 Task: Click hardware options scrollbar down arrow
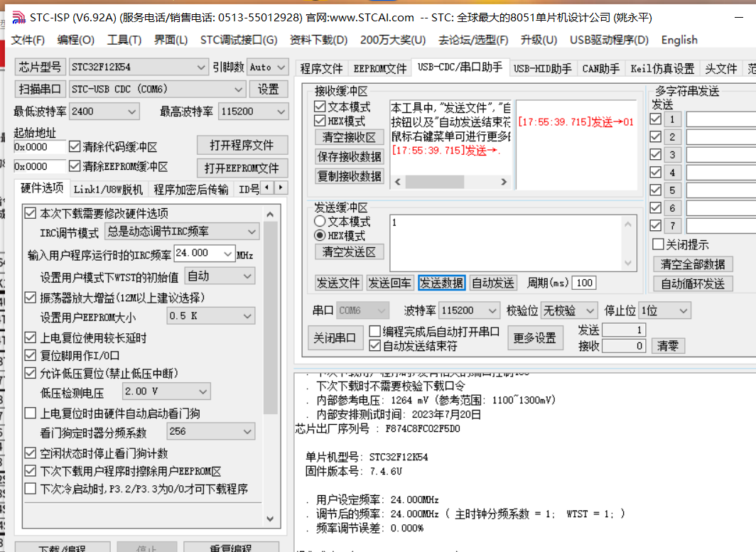(270, 519)
